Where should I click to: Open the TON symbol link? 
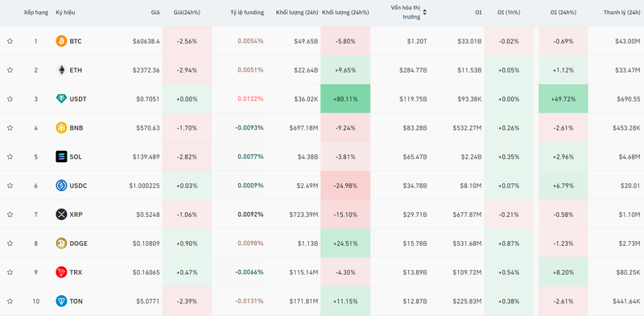click(x=76, y=301)
